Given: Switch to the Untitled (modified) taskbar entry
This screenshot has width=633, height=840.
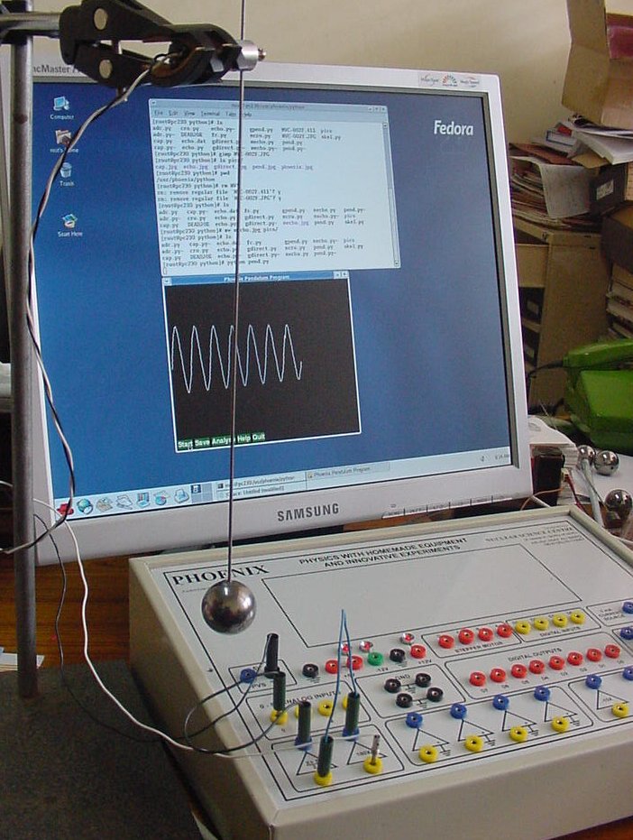Looking at the screenshot, I should point(260,493).
